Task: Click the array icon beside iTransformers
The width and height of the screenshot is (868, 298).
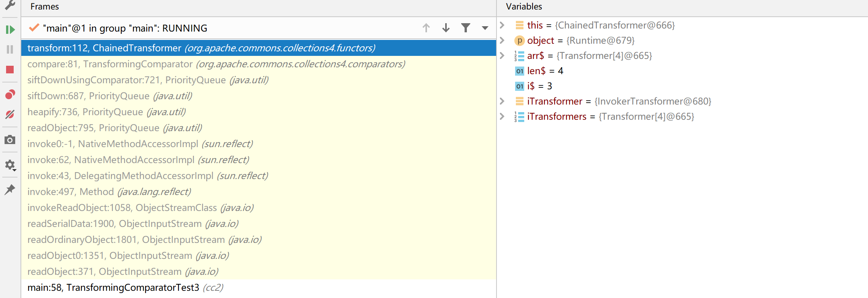Action: coord(519,117)
